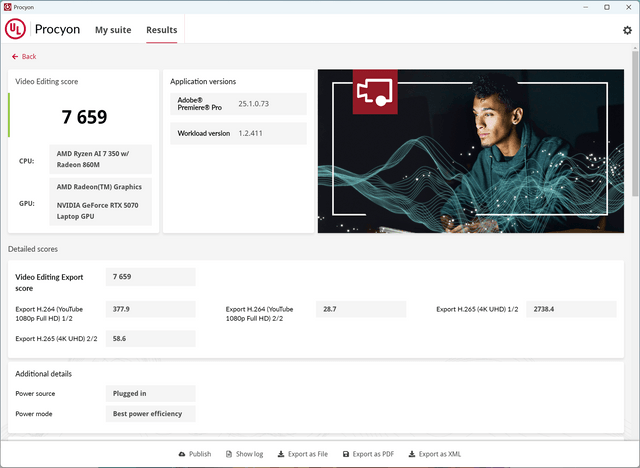Click the Export as PDF save icon

pos(346,454)
